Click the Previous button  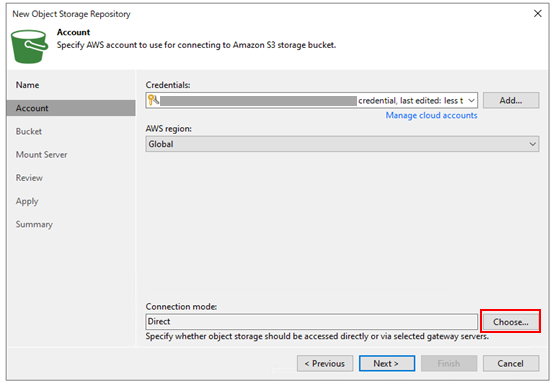325,363
